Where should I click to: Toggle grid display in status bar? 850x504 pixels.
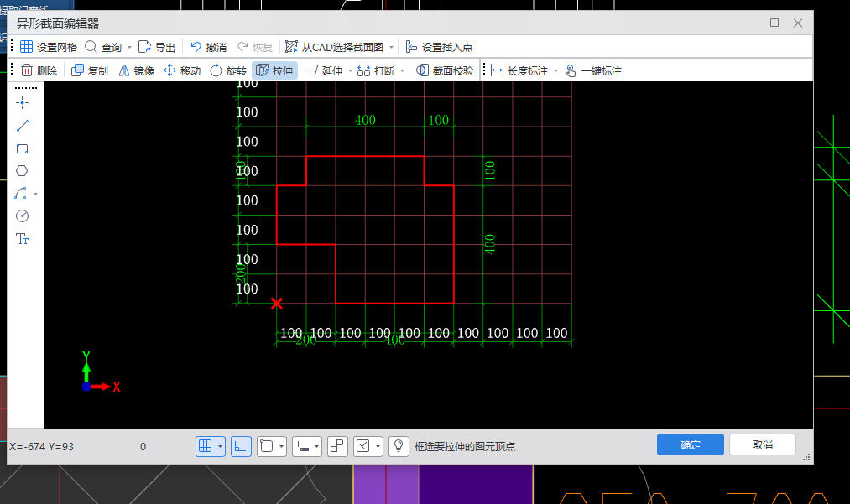(206, 446)
